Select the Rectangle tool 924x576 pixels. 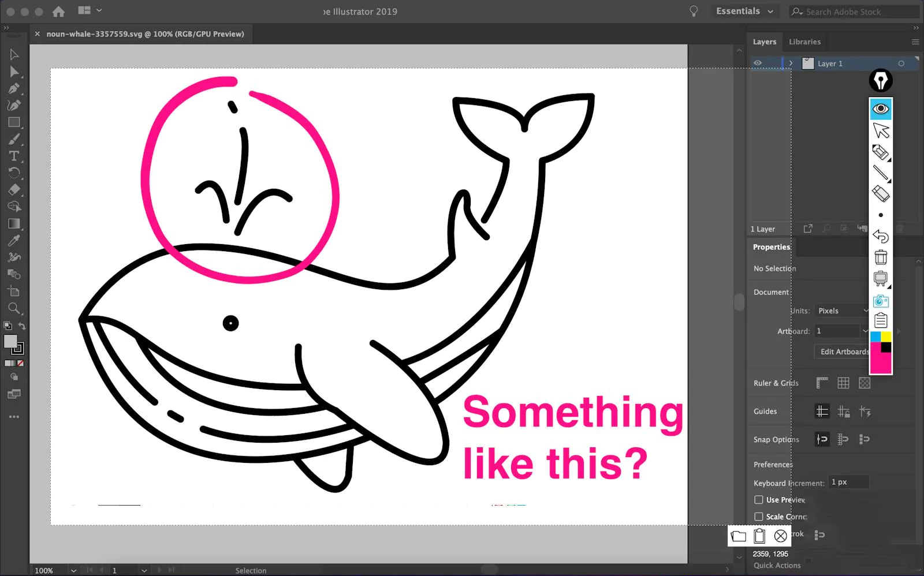click(14, 122)
